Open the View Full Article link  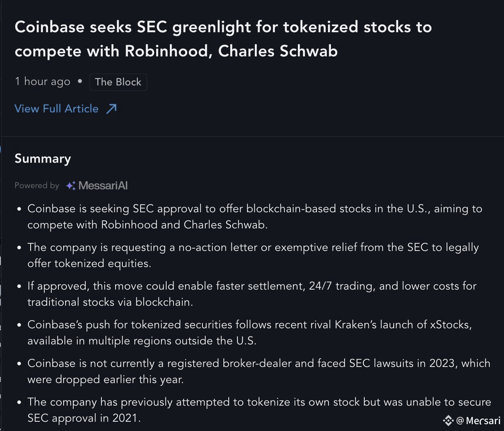(x=56, y=109)
